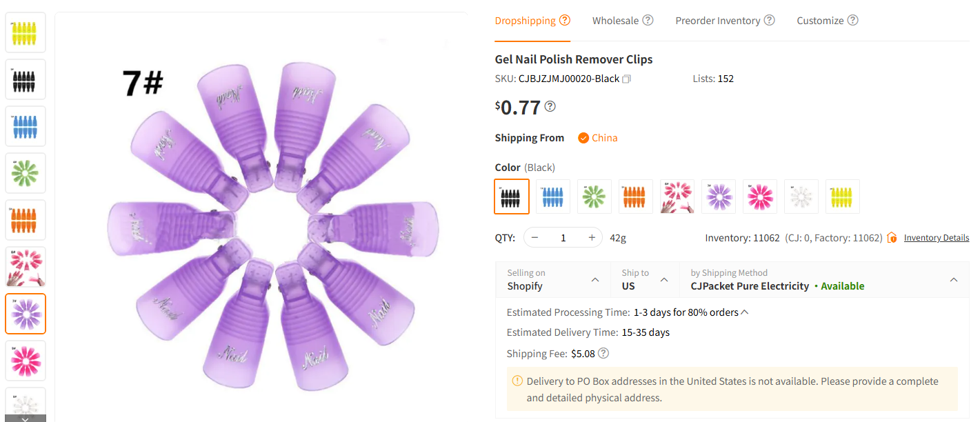Open the Preorder Inventory tab

pos(717,21)
